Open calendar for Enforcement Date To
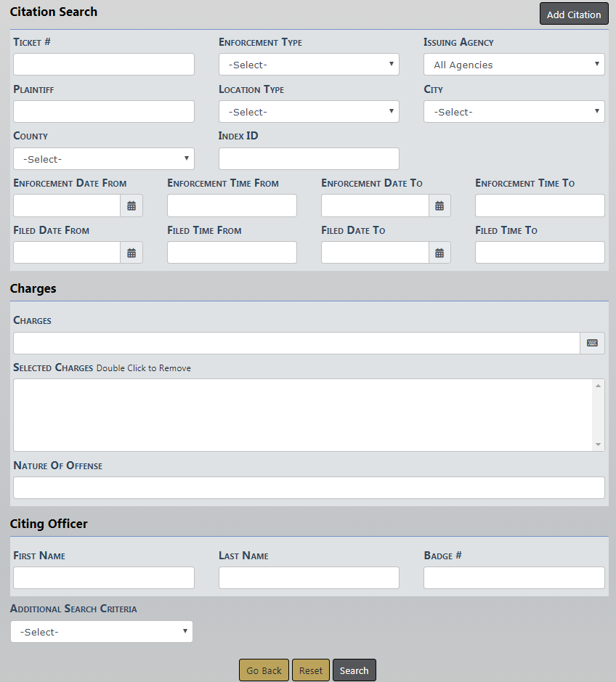The width and height of the screenshot is (616, 682). (439, 206)
